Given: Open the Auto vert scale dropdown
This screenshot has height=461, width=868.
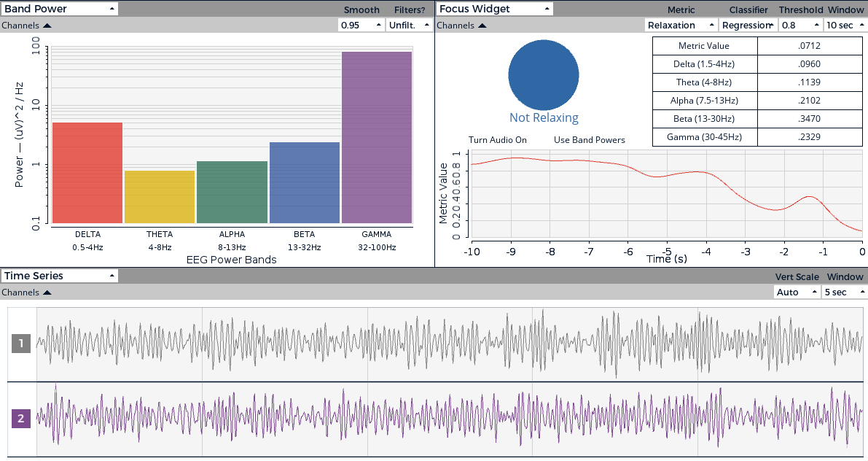Looking at the screenshot, I should click(x=795, y=292).
